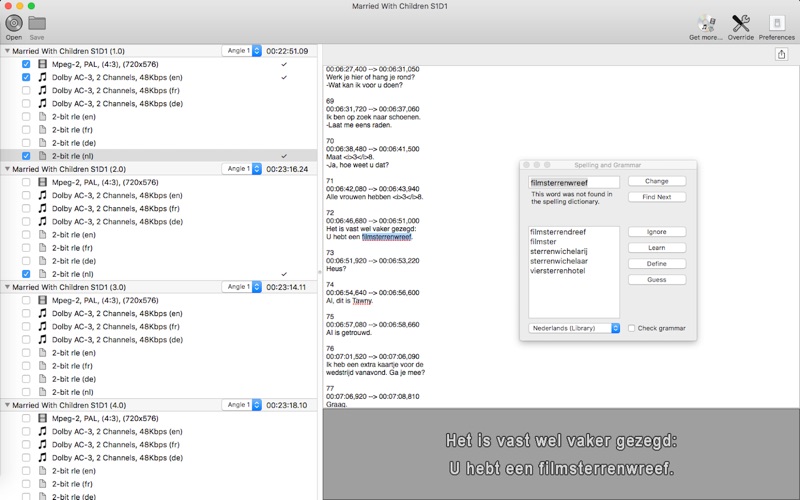Screen dimensions: 800x500
Task: Click music note icon of Dolby AC-3 (de) in title 3.0
Action: pos(43,339)
